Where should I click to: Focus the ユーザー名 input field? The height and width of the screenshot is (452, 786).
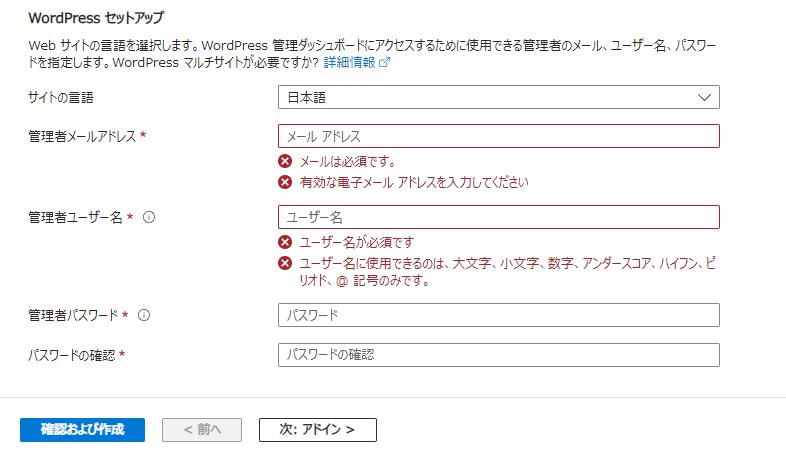click(499, 217)
